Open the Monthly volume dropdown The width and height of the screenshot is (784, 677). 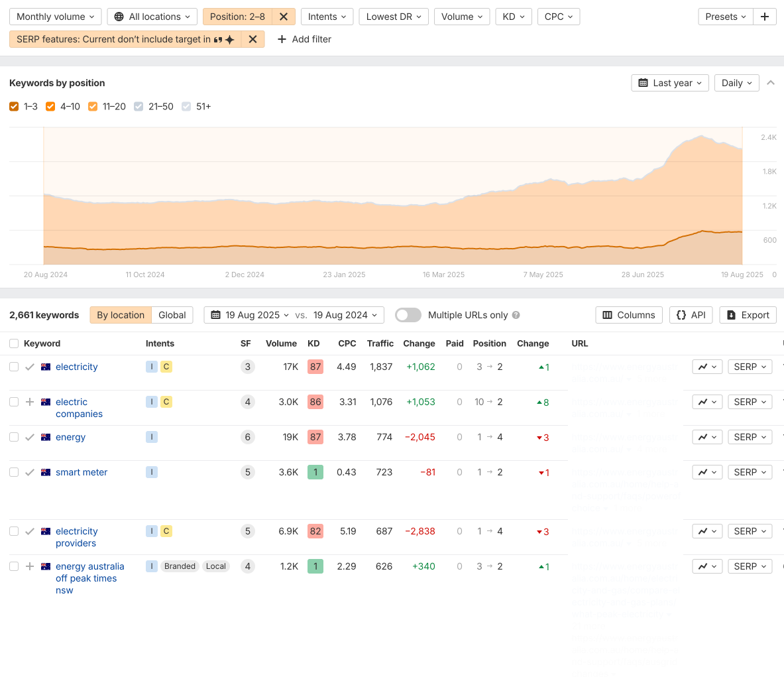pos(55,17)
